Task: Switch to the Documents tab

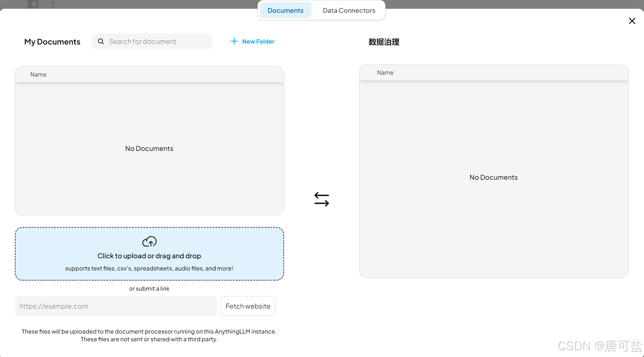Action: pyautogui.click(x=285, y=10)
